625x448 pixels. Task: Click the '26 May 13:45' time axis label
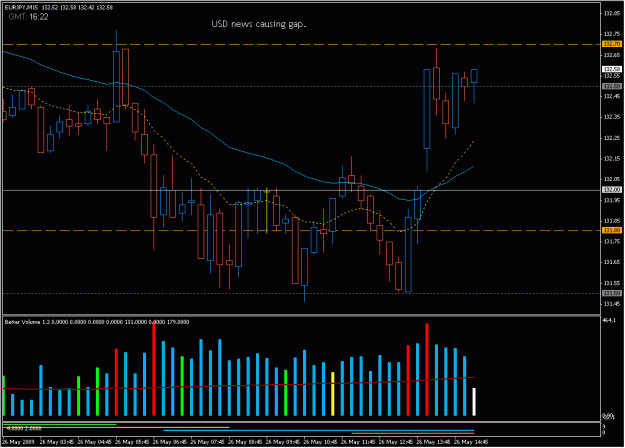coord(433,442)
